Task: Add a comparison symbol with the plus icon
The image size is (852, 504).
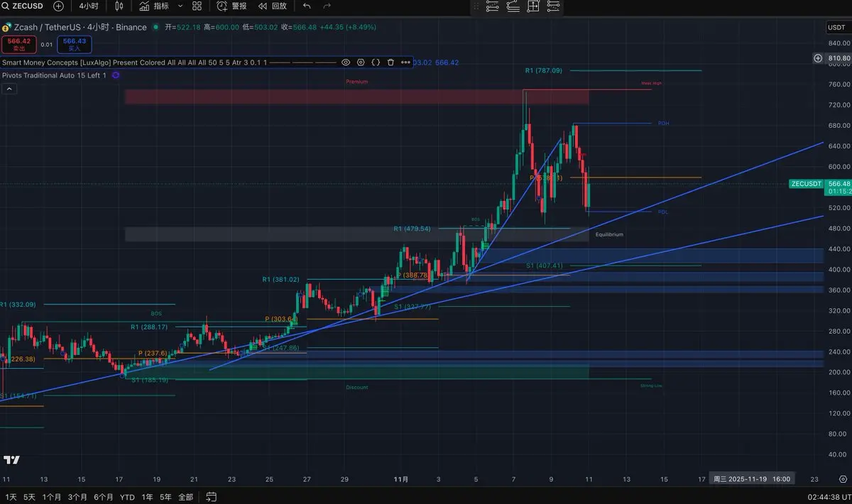Action: pos(58,6)
